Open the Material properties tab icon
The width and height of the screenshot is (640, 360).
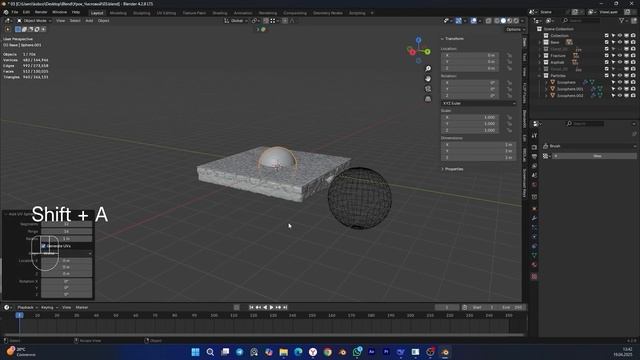pos(534,265)
